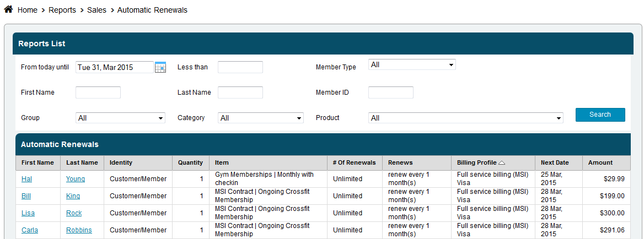Open the King last name link

[73, 196]
